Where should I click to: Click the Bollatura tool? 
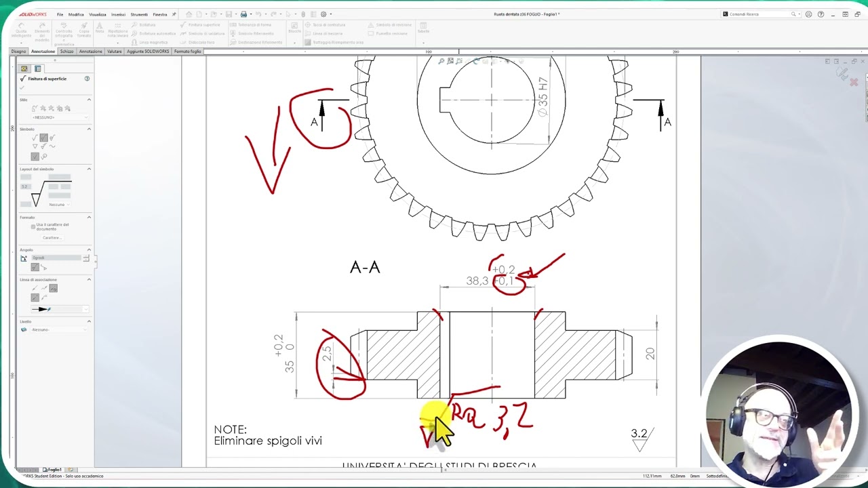click(x=144, y=25)
